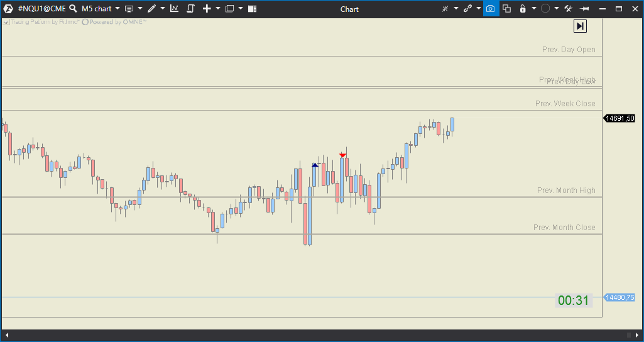This screenshot has width=644, height=342.
Task: Click the Prev. Week Close level label
Action: (565, 104)
